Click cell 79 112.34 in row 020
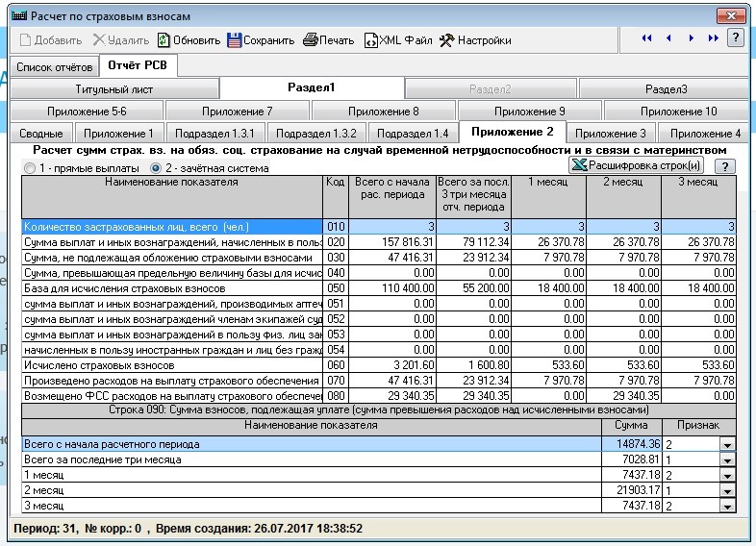This screenshot has width=756, height=546. [x=473, y=242]
